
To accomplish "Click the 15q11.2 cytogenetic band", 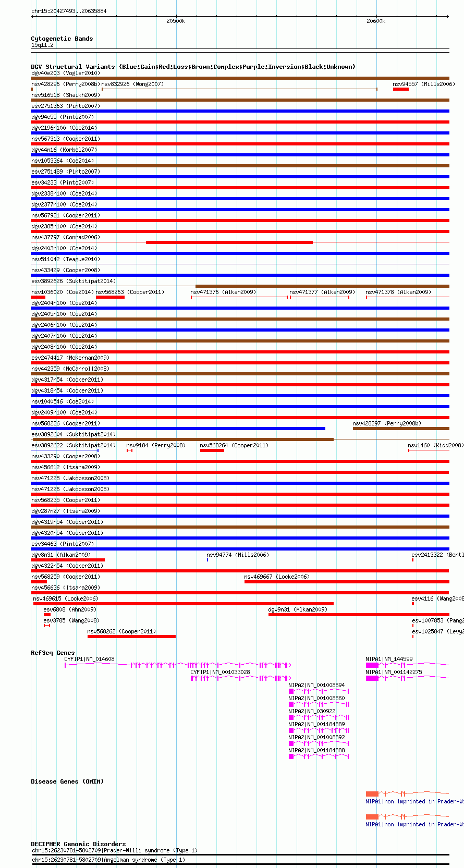I will click(x=42, y=45).
